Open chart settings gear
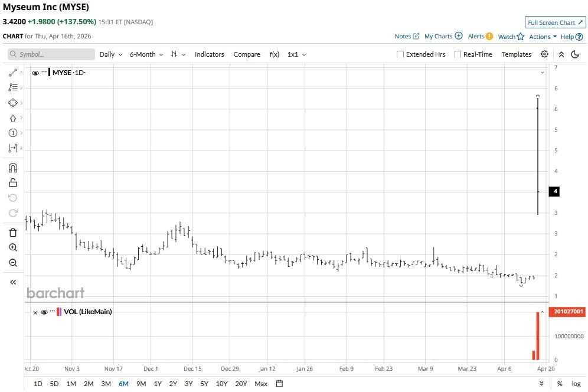 544,54
